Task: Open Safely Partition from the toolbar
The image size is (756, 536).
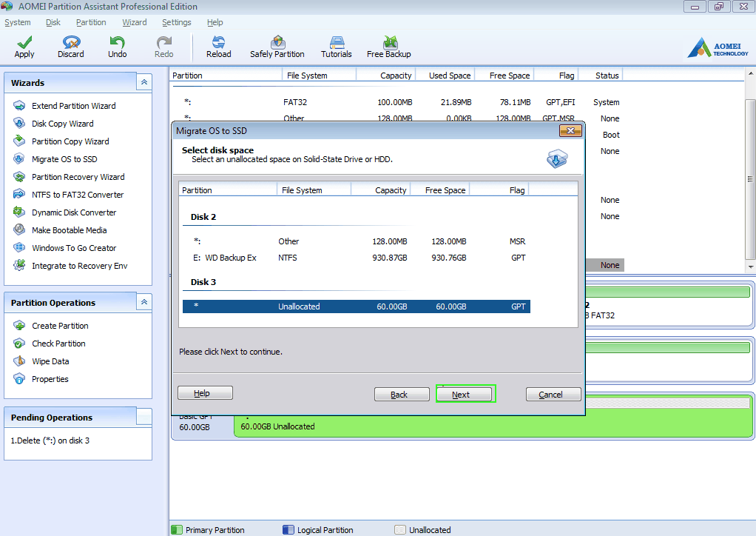Action: 277,47
